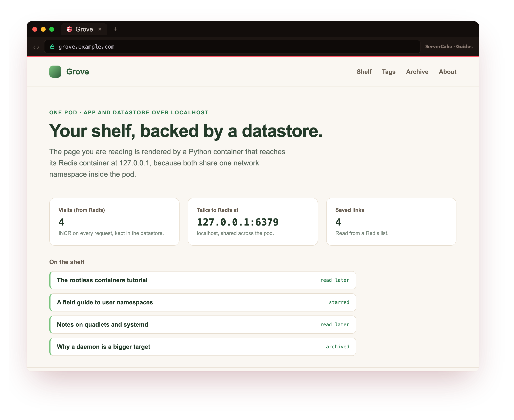Image resolution: width=514 pixels, height=420 pixels.
Task: Open the ServerCake · Guides link
Action: (x=449, y=47)
